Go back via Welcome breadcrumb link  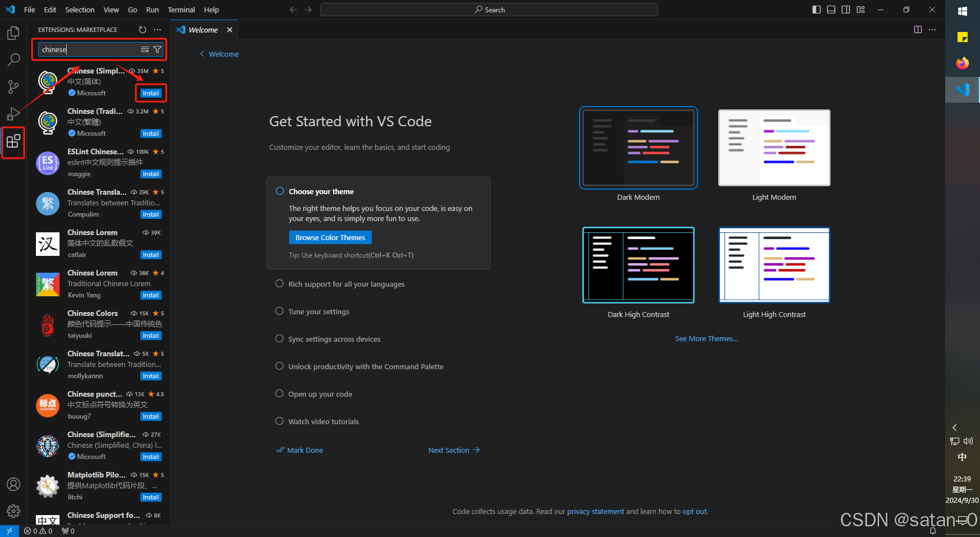click(219, 54)
